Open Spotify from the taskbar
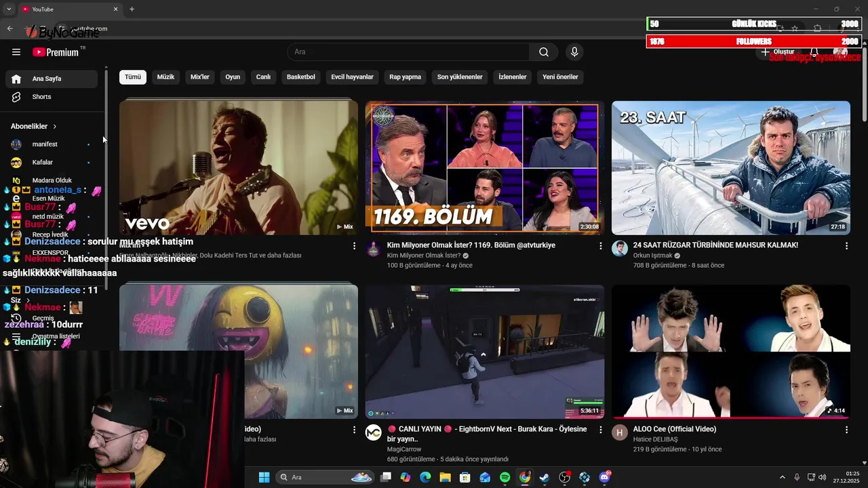Image resolution: width=868 pixels, height=488 pixels. (505, 477)
